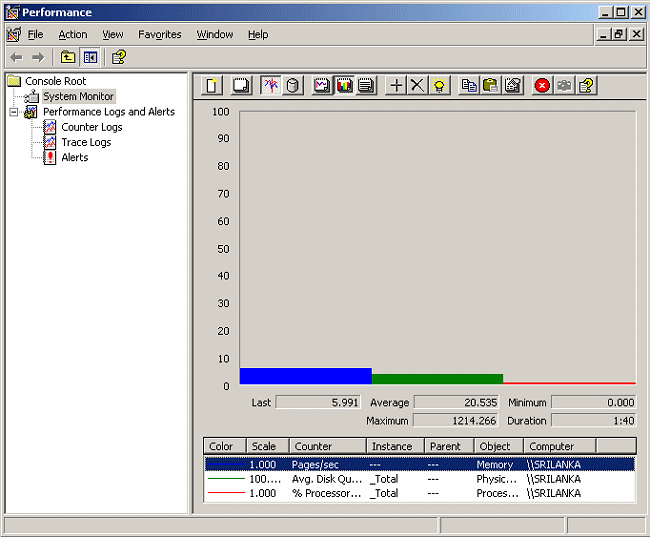Click the Counter column header
650x537 pixels.
click(328, 446)
